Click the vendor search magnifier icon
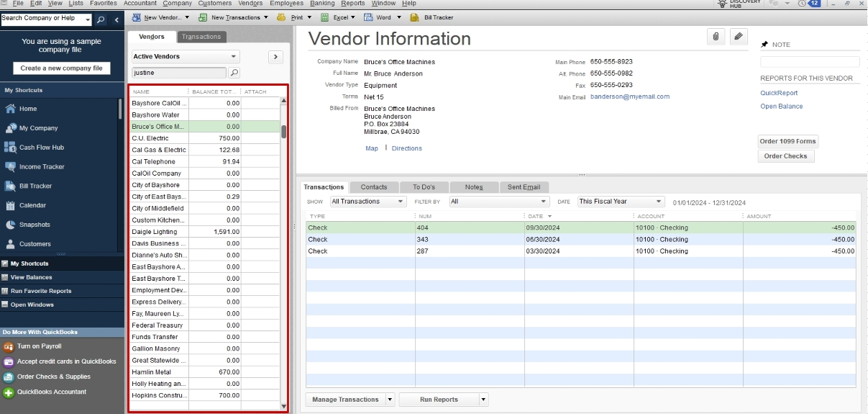The height and width of the screenshot is (414, 868). click(x=234, y=73)
